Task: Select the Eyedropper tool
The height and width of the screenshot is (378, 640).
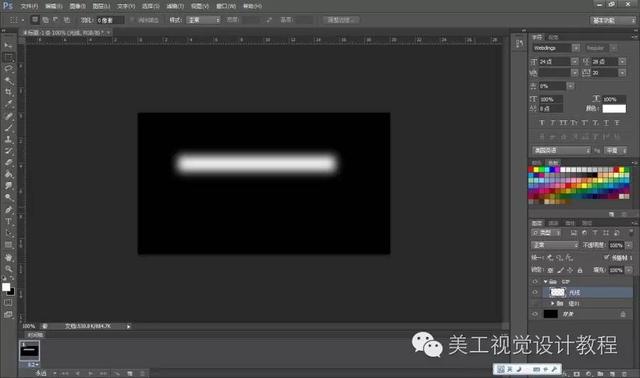Action: click(8, 104)
